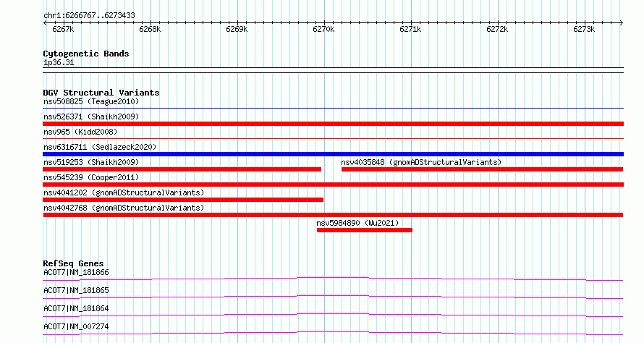Click the nsv508825 (Teague2010) variant label

tap(91, 101)
